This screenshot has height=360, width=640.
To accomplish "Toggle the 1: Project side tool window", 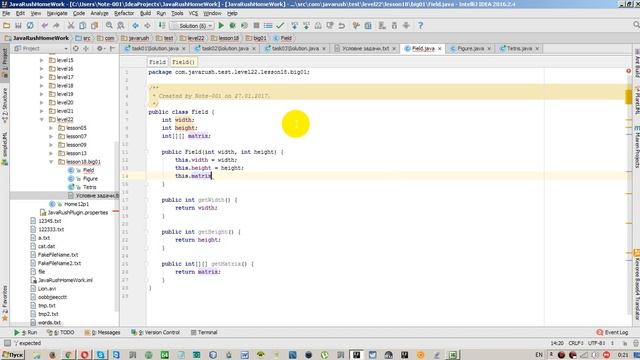I will coord(4,62).
